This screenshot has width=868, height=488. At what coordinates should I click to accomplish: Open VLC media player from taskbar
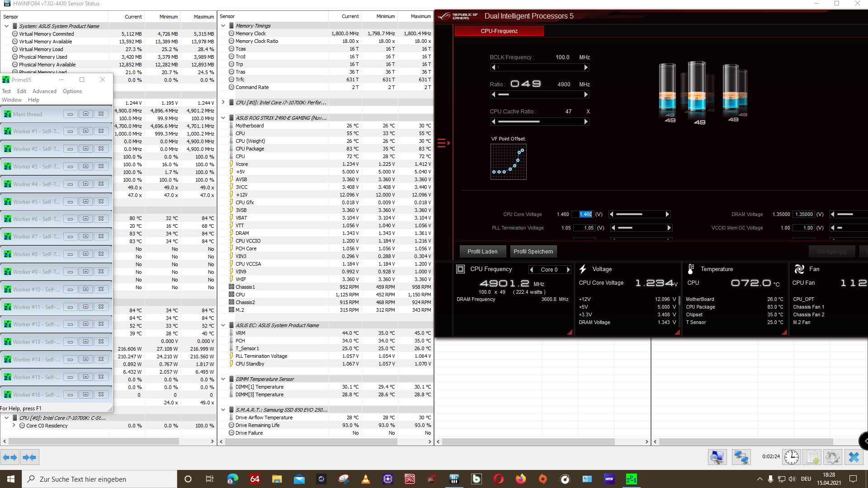366,479
